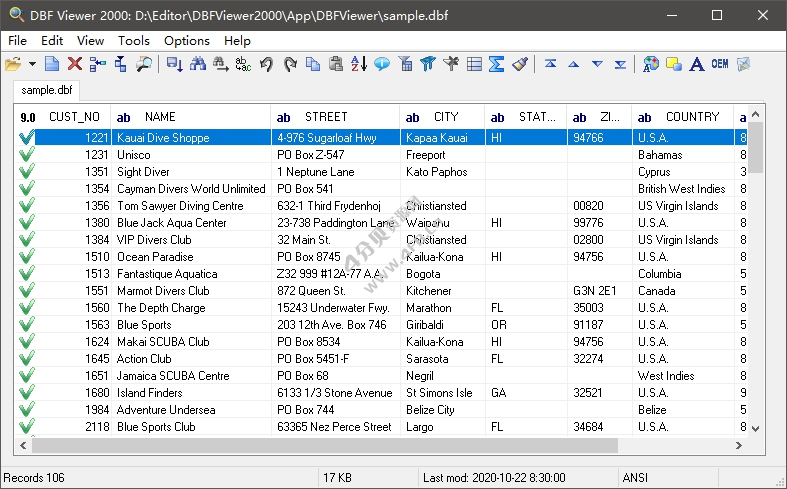Toggle green checkmark for Kauai Dive Shoppe row
This screenshot has height=489, width=787.
tap(26, 138)
